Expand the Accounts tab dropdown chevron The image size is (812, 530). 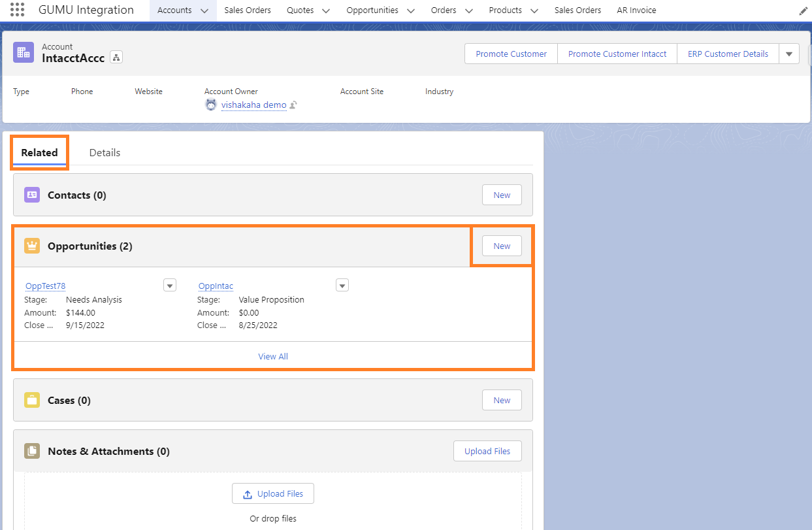click(x=204, y=11)
